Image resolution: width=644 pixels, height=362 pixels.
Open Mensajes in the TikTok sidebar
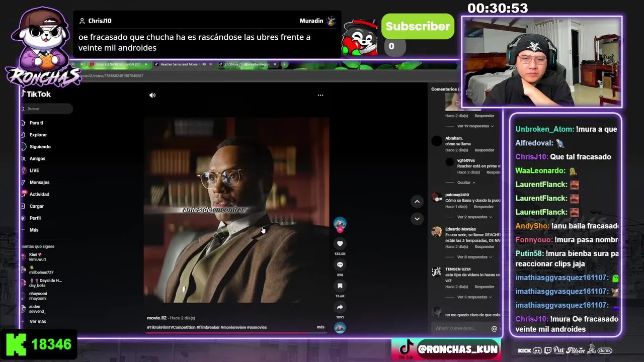coord(39,183)
